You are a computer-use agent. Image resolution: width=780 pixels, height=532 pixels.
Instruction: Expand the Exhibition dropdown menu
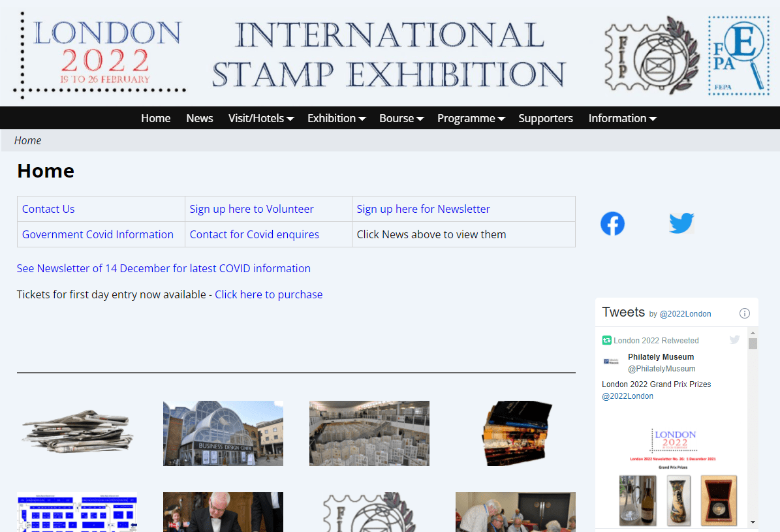pyautogui.click(x=336, y=118)
